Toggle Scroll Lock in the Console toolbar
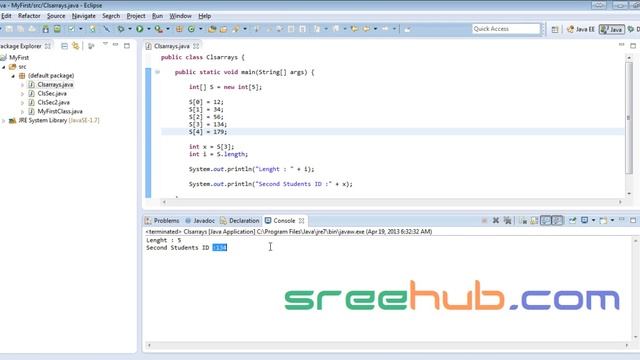 [x=534, y=220]
